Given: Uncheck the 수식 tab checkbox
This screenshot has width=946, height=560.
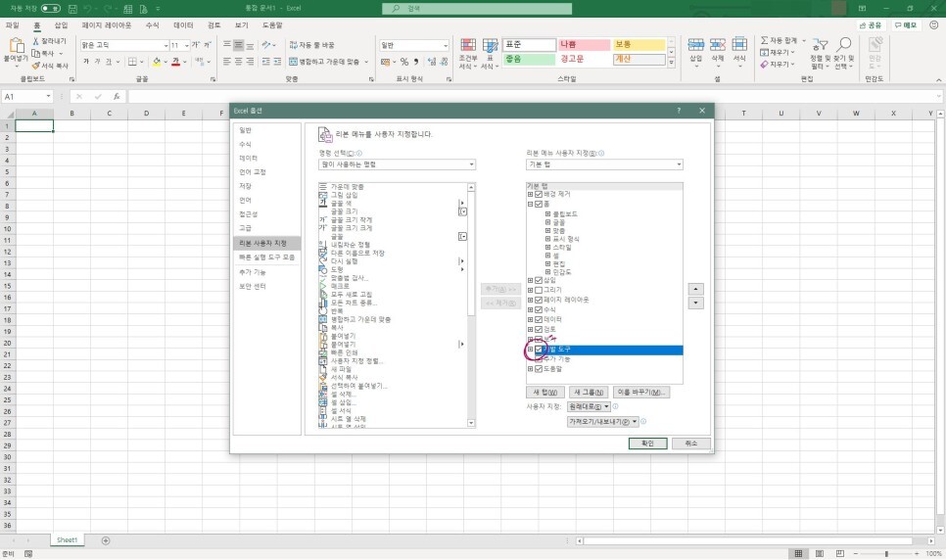Looking at the screenshot, I should (539, 309).
